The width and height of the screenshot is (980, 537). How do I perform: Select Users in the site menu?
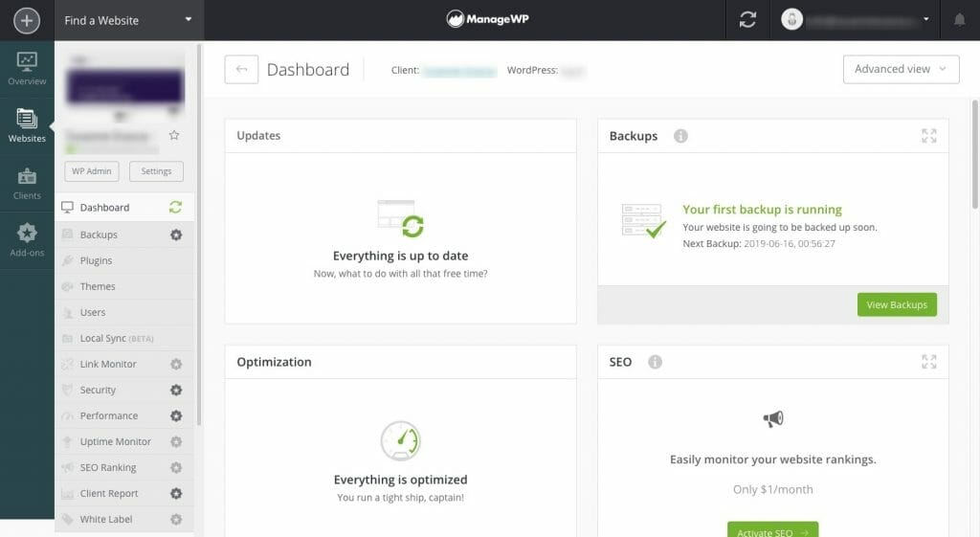[x=124, y=312]
